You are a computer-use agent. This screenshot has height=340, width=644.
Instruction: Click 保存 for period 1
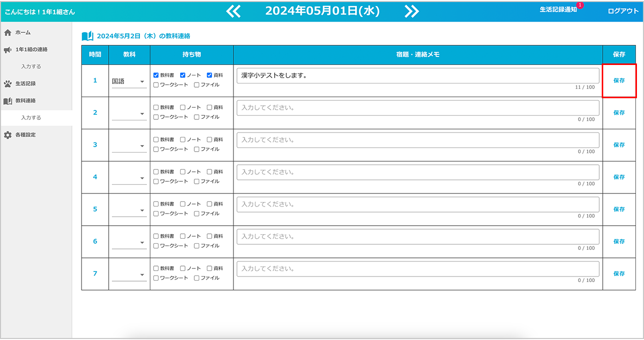(x=619, y=81)
